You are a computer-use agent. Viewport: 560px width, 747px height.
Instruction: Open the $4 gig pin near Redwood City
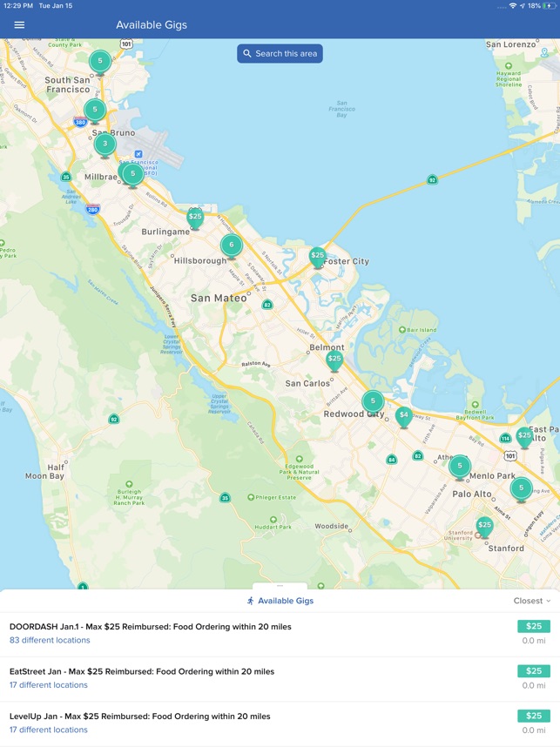click(x=404, y=416)
